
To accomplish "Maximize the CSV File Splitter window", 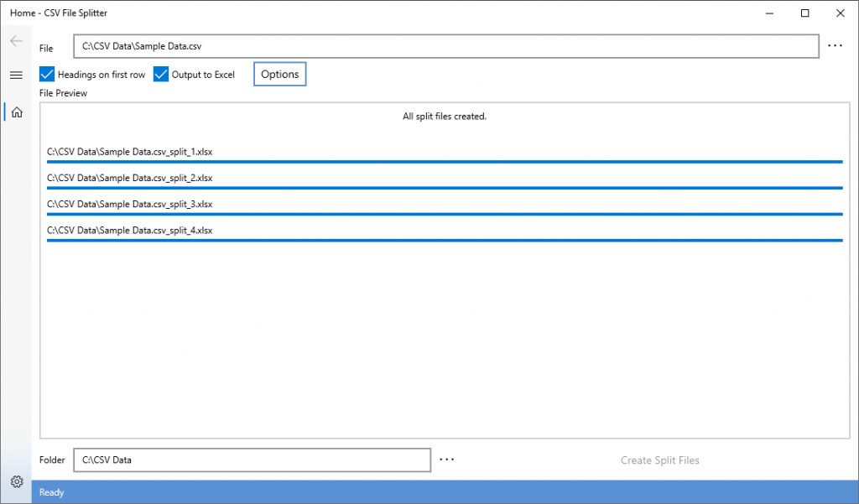I will pyautogui.click(x=805, y=13).
